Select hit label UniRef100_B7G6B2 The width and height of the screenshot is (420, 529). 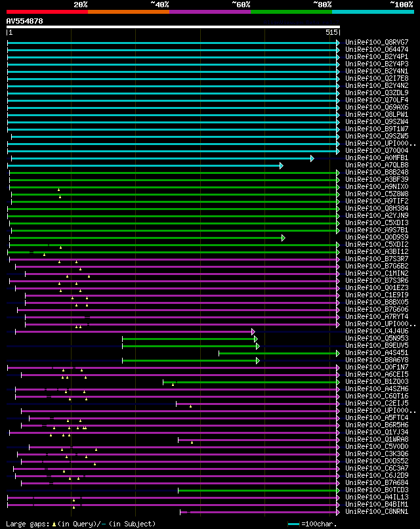coord(377,266)
